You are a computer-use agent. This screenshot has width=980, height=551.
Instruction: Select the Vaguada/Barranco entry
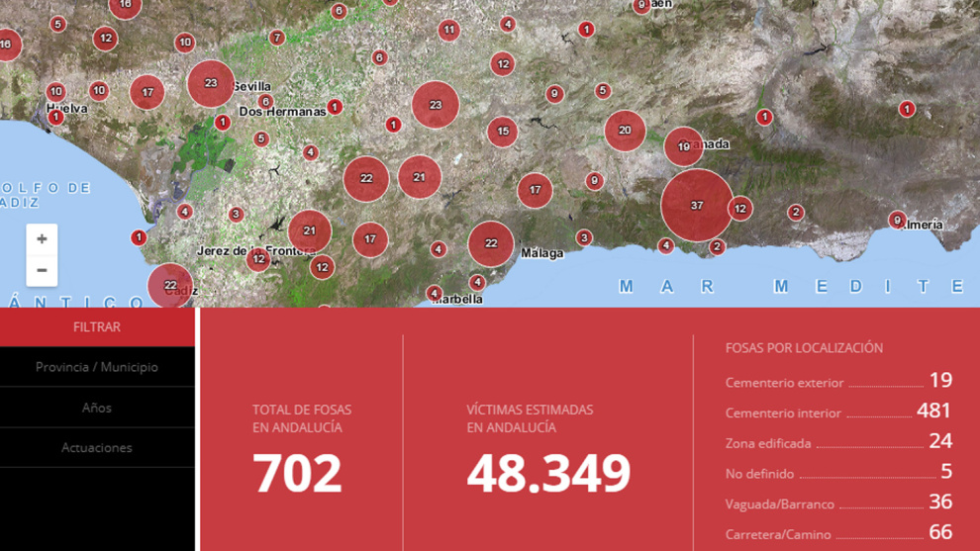pos(837,504)
